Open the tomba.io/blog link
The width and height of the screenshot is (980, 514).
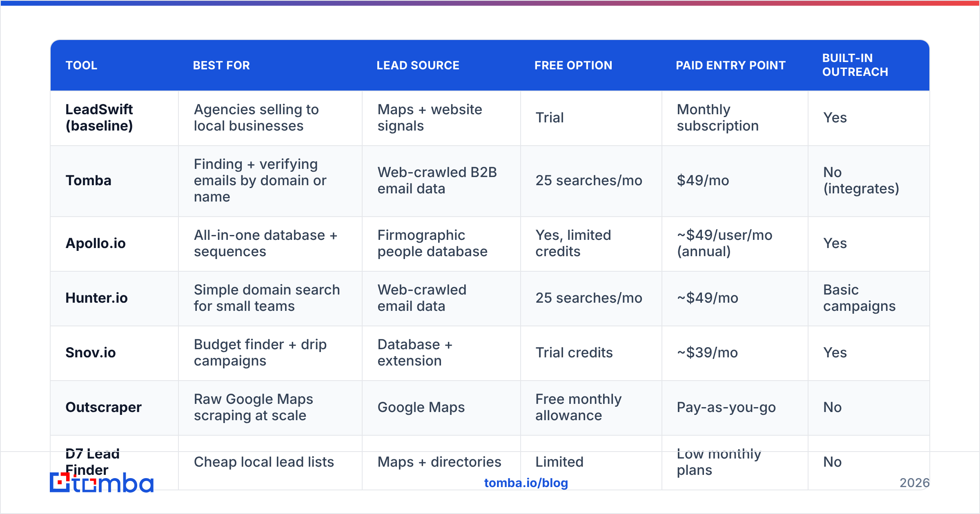coord(526,483)
